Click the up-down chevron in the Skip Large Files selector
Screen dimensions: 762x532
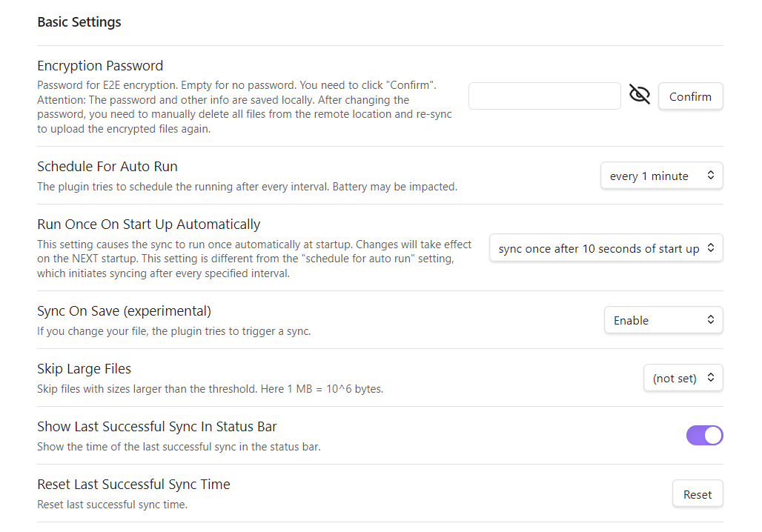tap(711, 377)
